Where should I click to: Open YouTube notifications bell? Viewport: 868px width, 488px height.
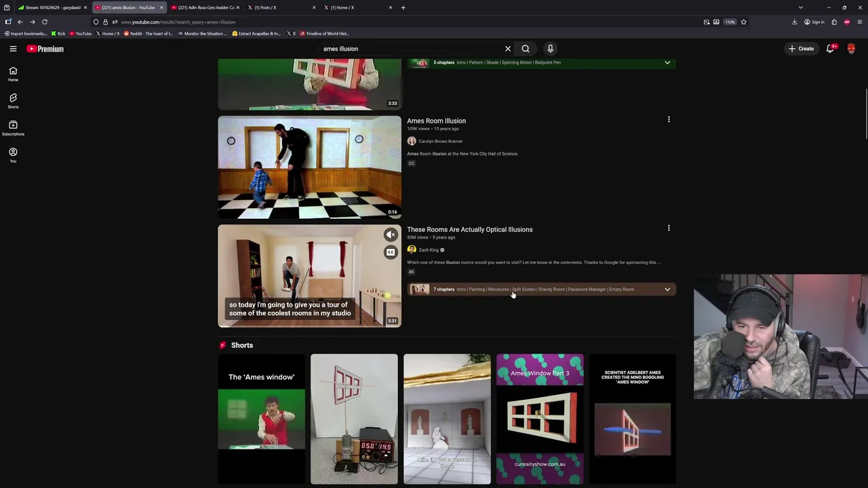coord(831,49)
